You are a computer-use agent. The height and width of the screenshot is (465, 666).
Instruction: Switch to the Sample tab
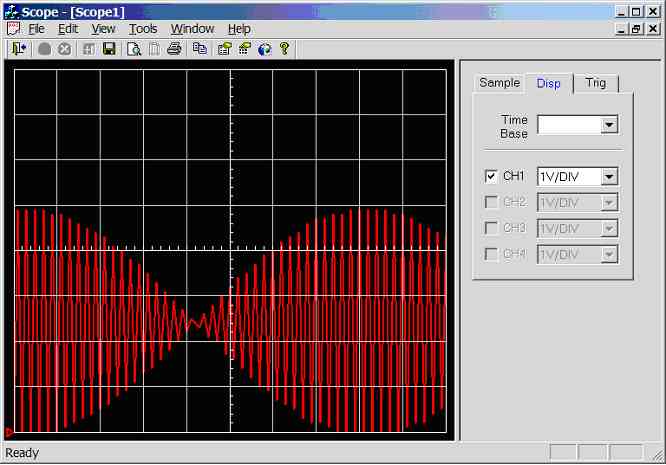point(499,83)
